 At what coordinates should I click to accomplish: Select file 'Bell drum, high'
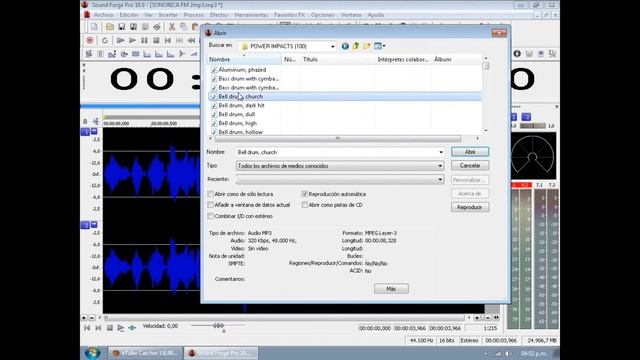(238, 123)
